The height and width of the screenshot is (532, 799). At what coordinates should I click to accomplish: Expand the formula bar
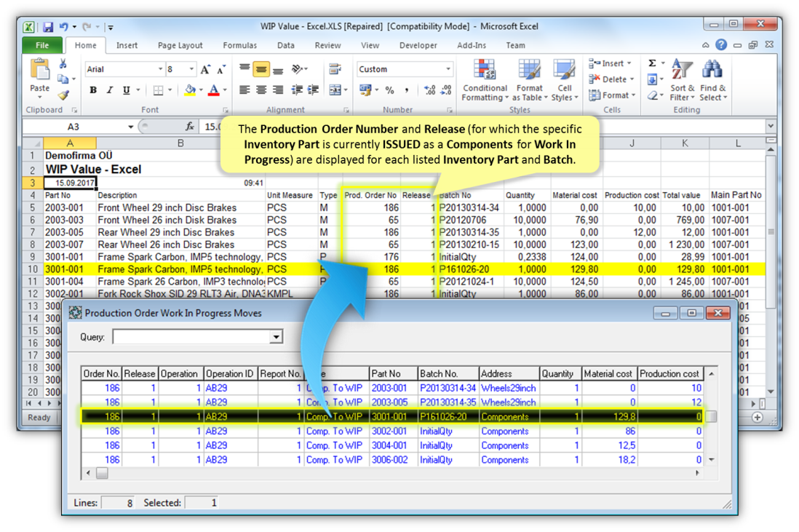tap(771, 126)
